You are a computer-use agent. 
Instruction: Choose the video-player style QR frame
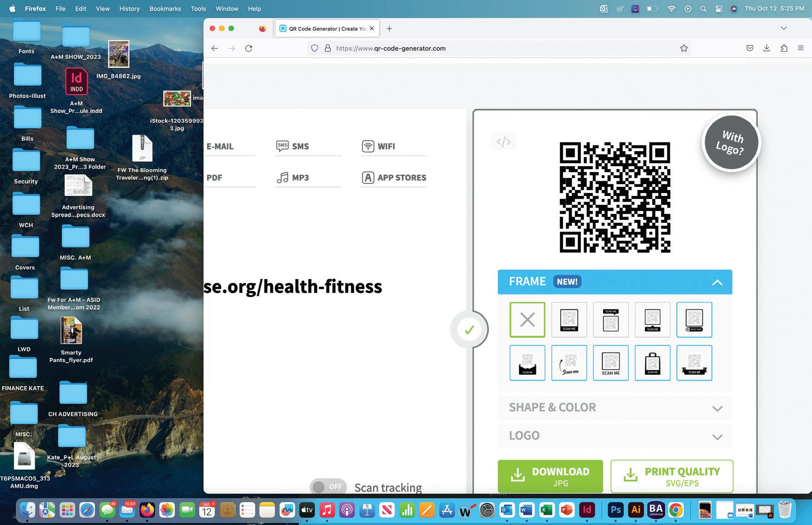click(694, 320)
